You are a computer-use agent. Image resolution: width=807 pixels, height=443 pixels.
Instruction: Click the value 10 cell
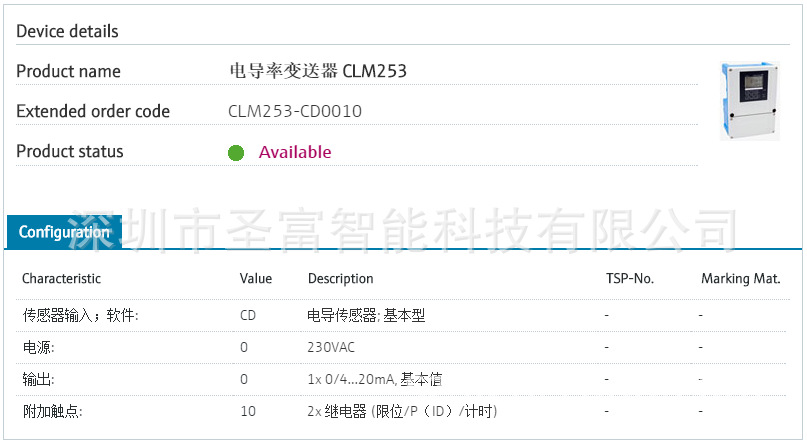pos(248,411)
